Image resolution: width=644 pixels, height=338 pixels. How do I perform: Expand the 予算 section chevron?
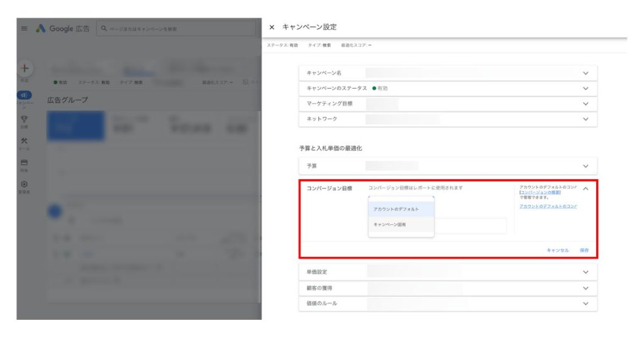click(x=585, y=166)
